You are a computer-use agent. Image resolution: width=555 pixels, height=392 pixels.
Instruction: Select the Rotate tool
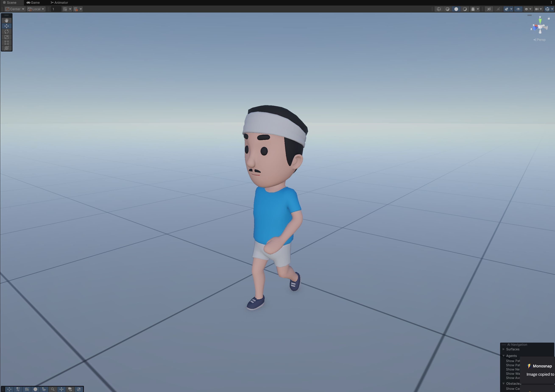(x=7, y=31)
